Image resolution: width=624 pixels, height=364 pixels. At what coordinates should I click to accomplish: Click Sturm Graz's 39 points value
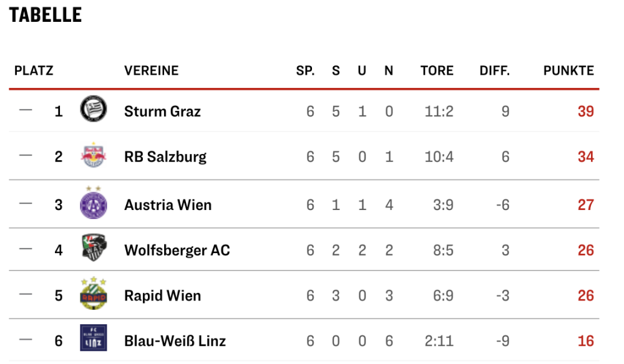tap(585, 112)
